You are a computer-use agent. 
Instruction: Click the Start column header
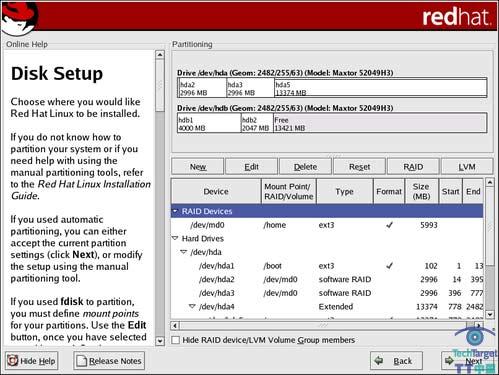pos(451,191)
